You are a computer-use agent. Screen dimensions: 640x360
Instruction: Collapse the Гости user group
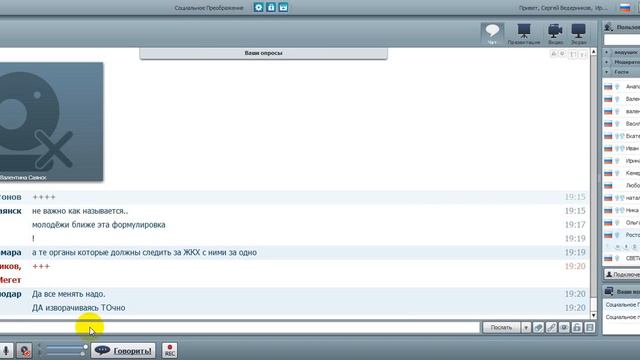[621, 72]
